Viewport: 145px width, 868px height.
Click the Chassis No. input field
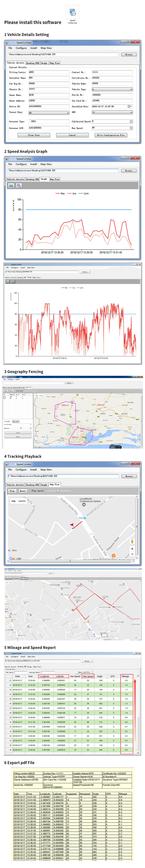point(49,89)
